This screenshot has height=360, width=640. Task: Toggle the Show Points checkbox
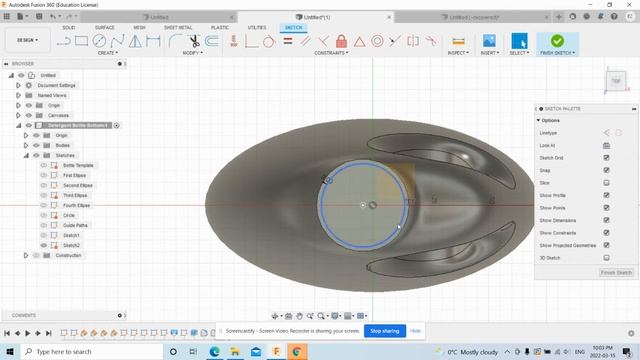pos(607,208)
